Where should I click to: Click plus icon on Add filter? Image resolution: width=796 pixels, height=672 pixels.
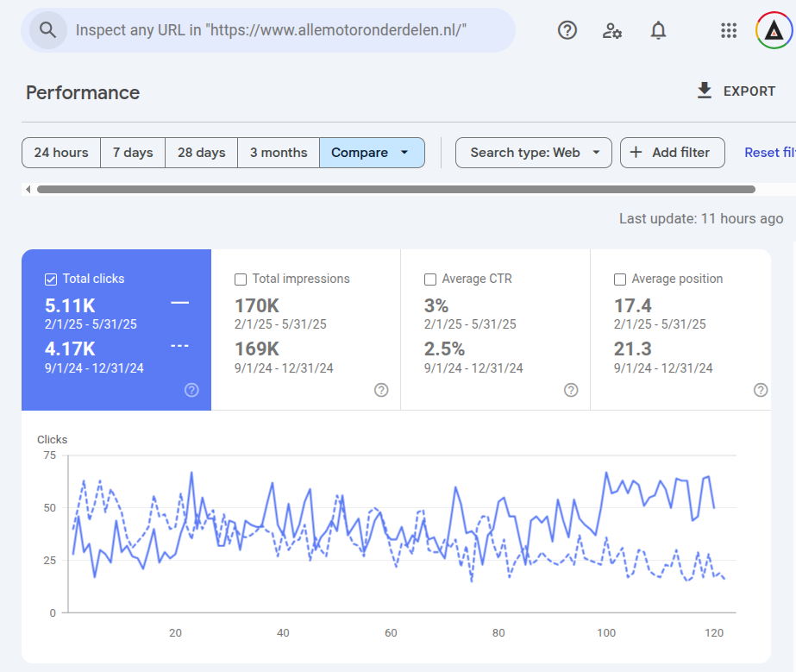click(x=636, y=153)
